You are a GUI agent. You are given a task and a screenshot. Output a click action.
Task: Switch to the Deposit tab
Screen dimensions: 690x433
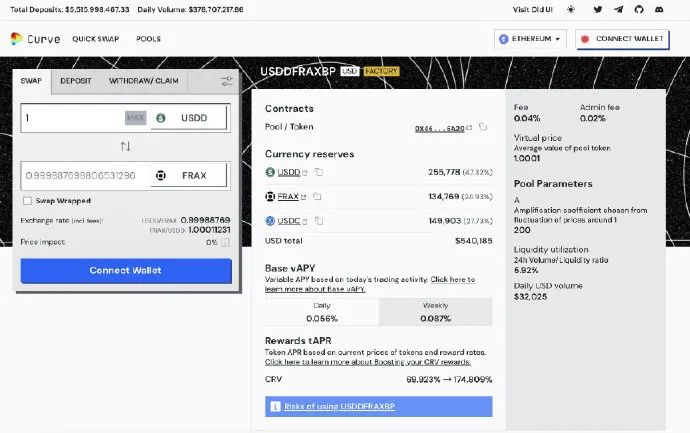(x=76, y=80)
